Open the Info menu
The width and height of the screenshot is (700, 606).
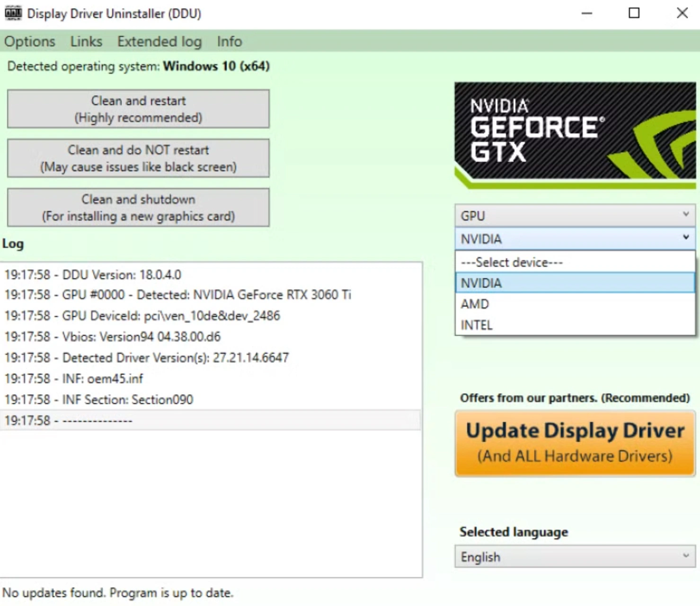[x=230, y=42]
